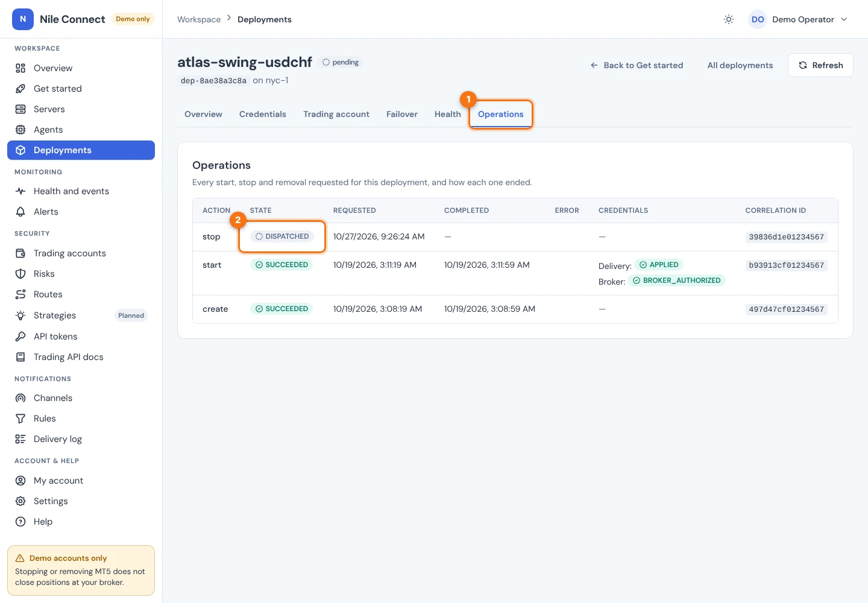Open My account in sidebar
This screenshot has width=868, height=603.
(81, 481)
